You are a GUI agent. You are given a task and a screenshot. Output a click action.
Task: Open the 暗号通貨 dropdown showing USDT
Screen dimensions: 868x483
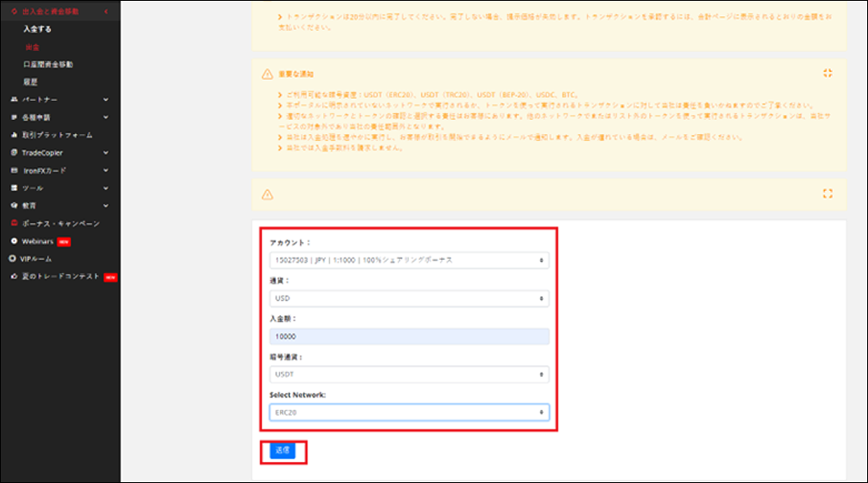click(408, 374)
